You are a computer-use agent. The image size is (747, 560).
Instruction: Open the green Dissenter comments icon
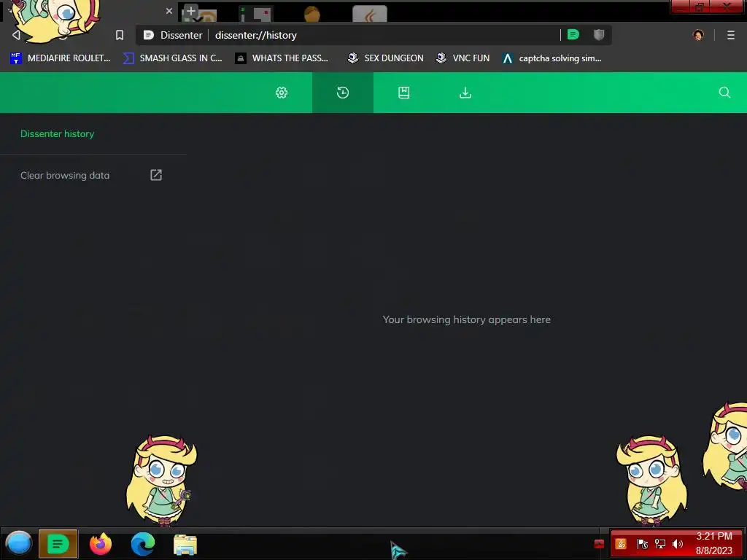(x=573, y=34)
